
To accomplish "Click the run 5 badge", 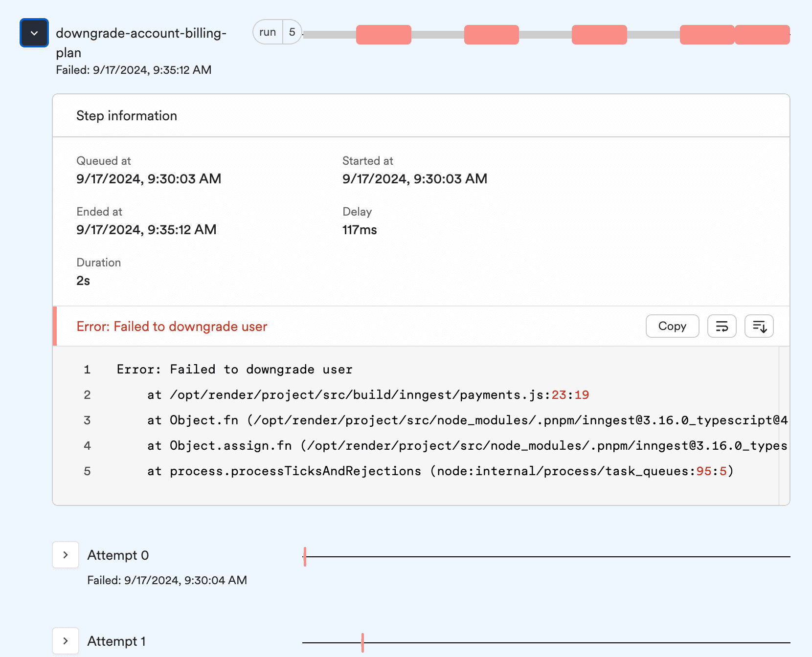I will tap(277, 32).
